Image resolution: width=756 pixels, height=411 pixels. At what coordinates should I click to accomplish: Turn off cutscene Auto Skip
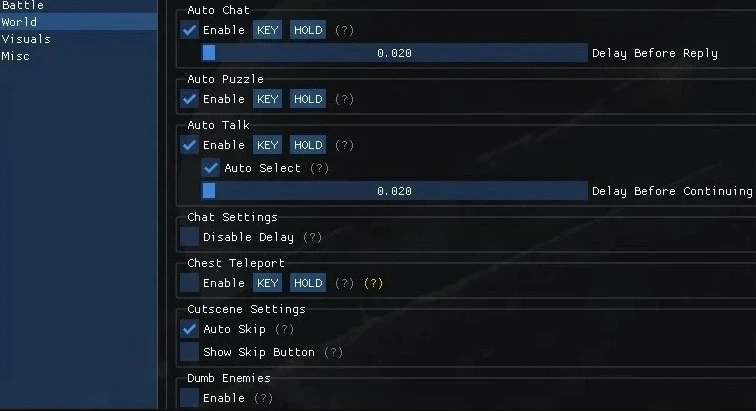coord(190,329)
